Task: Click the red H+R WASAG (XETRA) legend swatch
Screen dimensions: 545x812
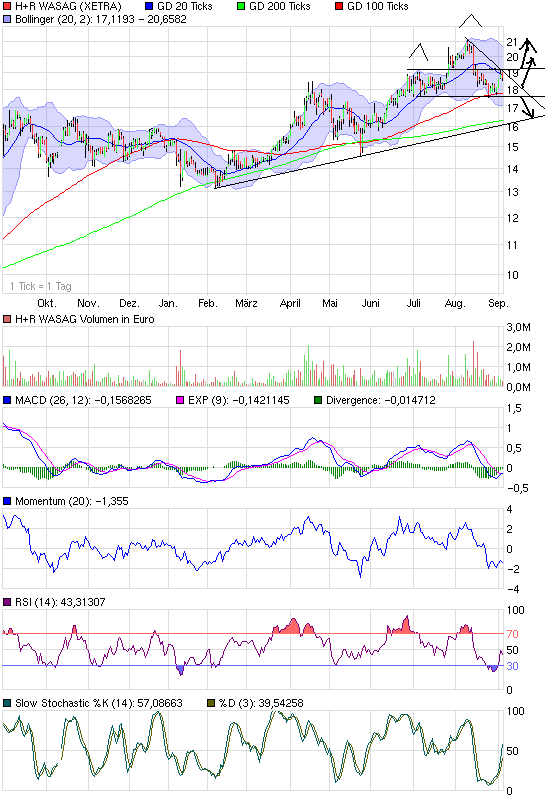Action: (x=7, y=7)
